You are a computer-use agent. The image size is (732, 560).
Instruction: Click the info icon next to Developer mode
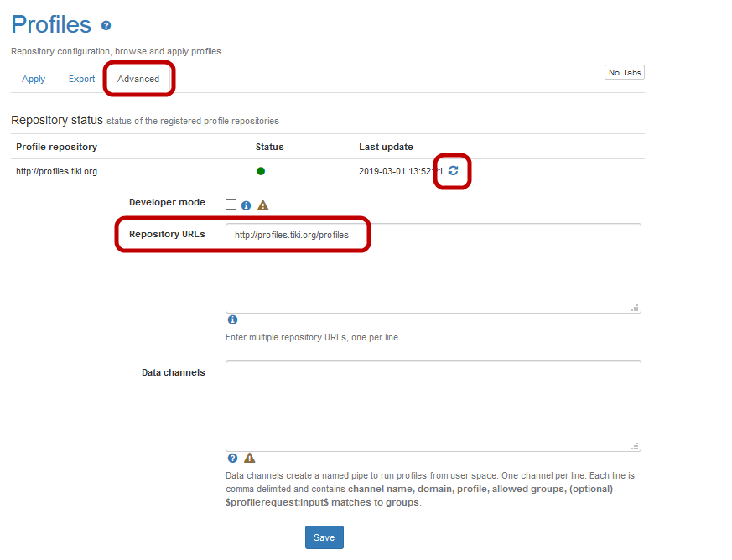coord(247,205)
